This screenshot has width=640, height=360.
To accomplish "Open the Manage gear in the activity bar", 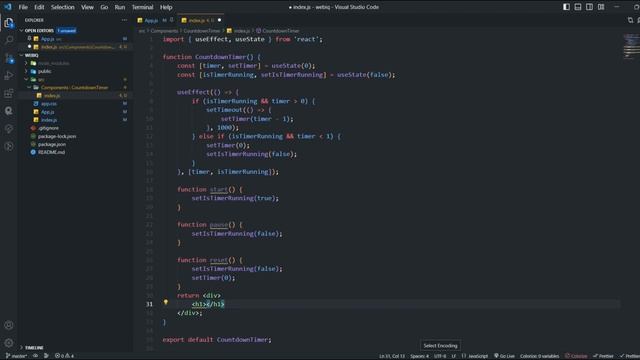I will [x=9, y=343].
